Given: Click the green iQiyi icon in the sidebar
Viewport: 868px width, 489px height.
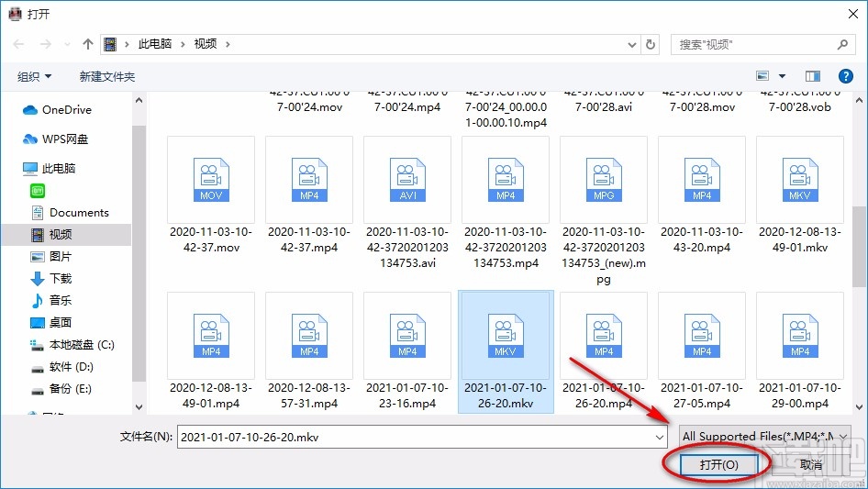Looking at the screenshot, I should pyautogui.click(x=38, y=191).
